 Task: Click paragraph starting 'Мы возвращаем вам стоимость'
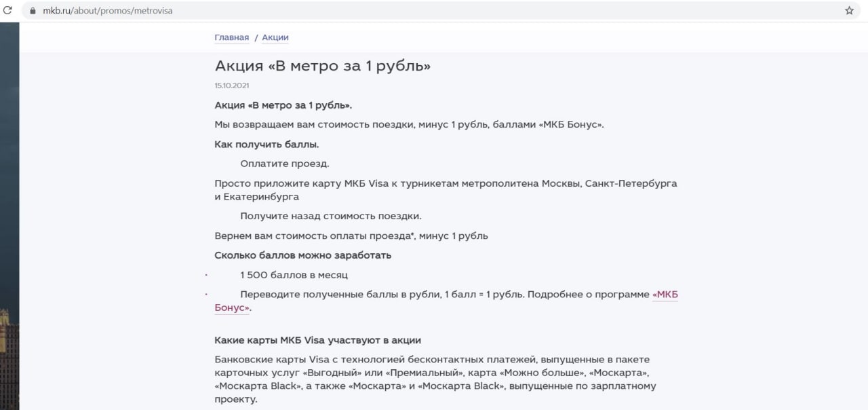(x=409, y=125)
